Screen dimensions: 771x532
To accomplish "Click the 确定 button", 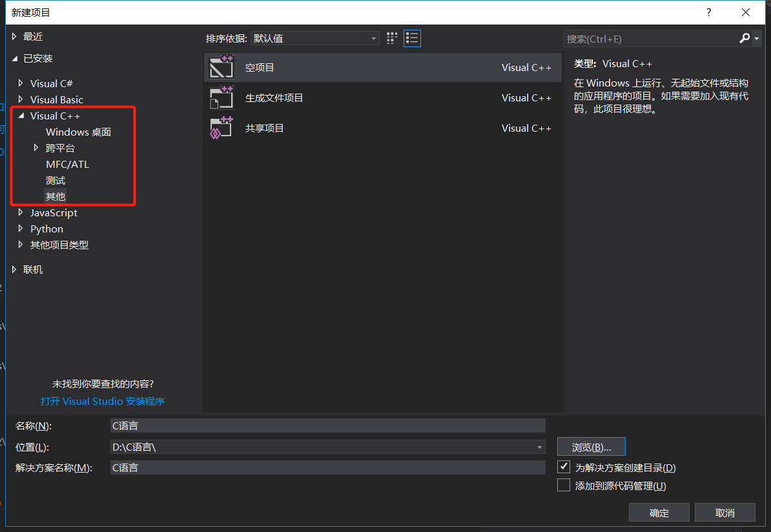I will [659, 513].
